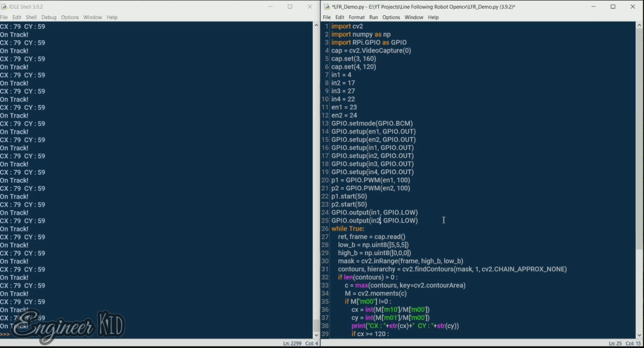The width and height of the screenshot is (644, 348).
Task: Click the 'Col: 4' status in IDLE Shell
Action: (x=312, y=343)
